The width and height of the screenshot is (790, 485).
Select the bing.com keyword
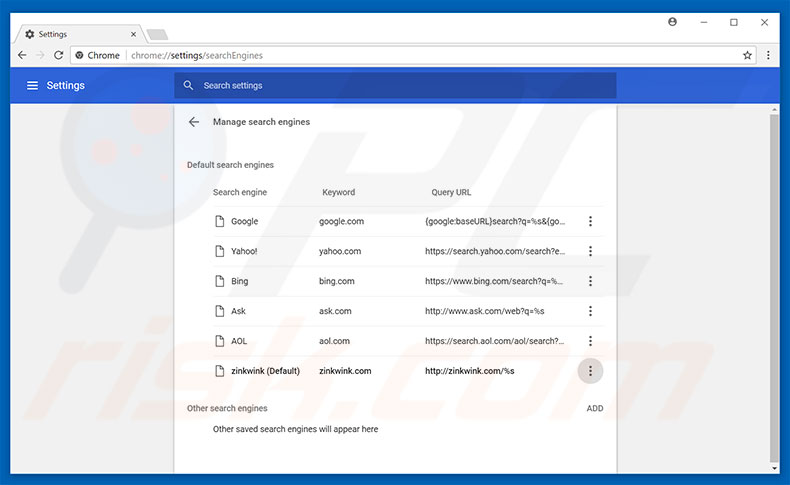337,281
